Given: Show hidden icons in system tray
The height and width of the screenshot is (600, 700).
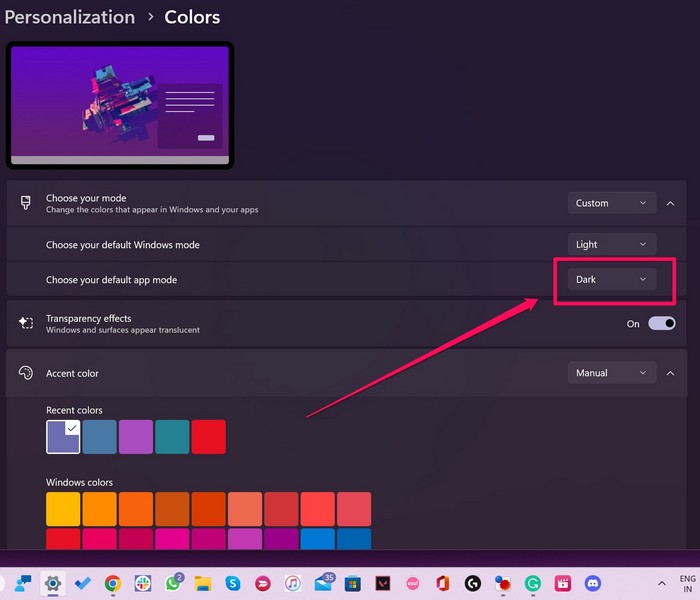Looking at the screenshot, I should tap(661, 583).
